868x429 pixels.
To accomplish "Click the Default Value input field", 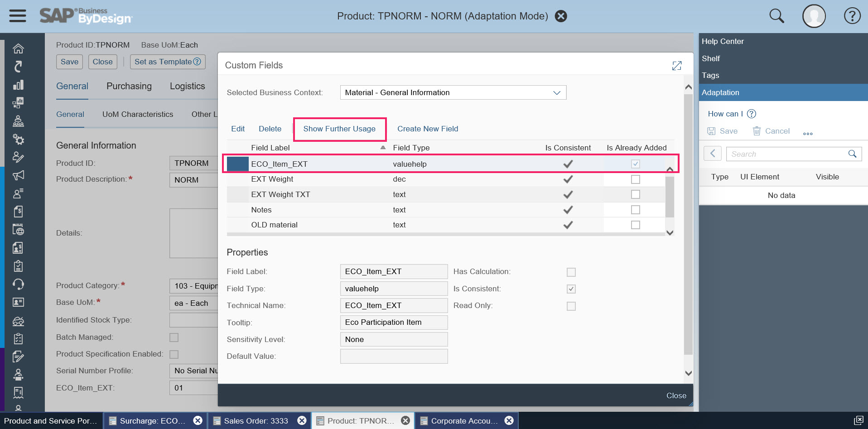I will (394, 356).
